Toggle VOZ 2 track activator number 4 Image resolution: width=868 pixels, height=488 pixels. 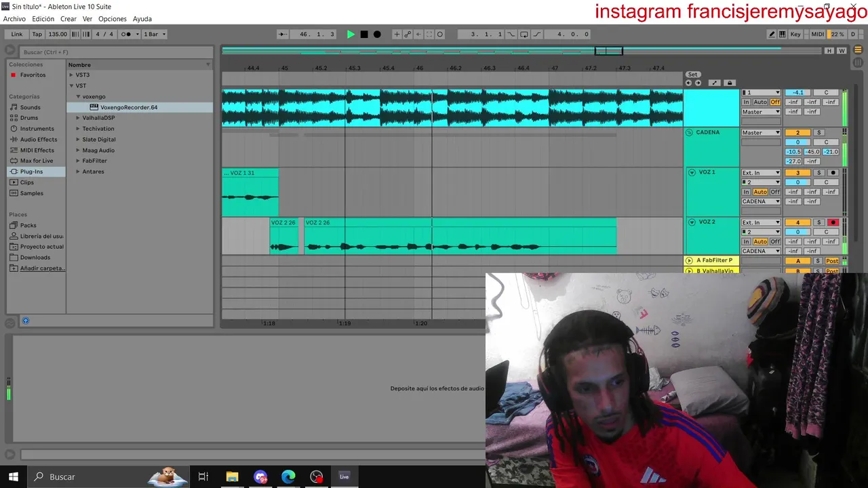(x=797, y=222)
